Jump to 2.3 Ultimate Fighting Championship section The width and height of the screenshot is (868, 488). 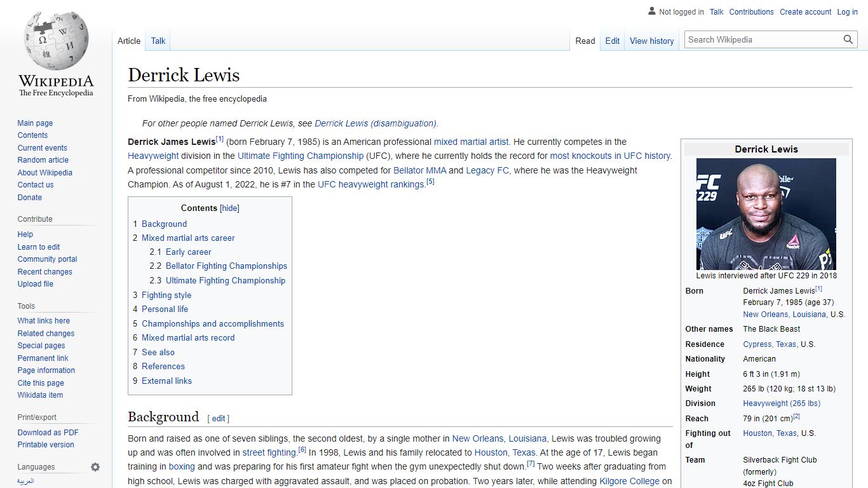[x=226, y=280]
